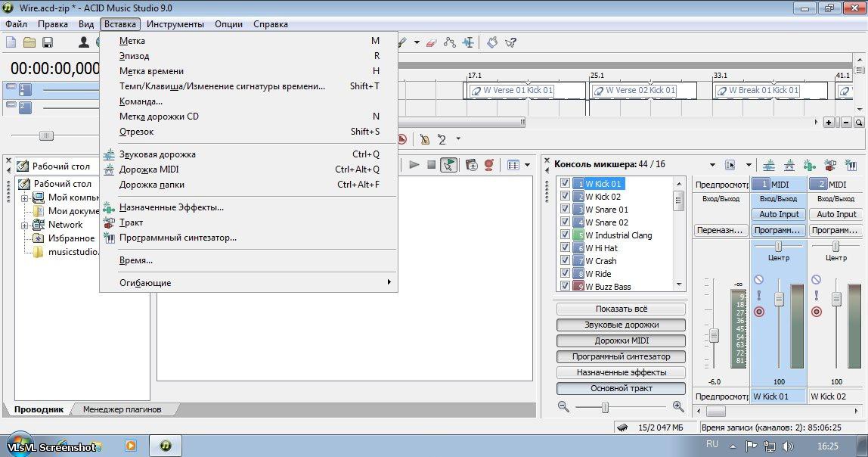Viewport: 868px width, 457px height.
Task: Toggle the metronome icon
Action: (x=425, y=139)
